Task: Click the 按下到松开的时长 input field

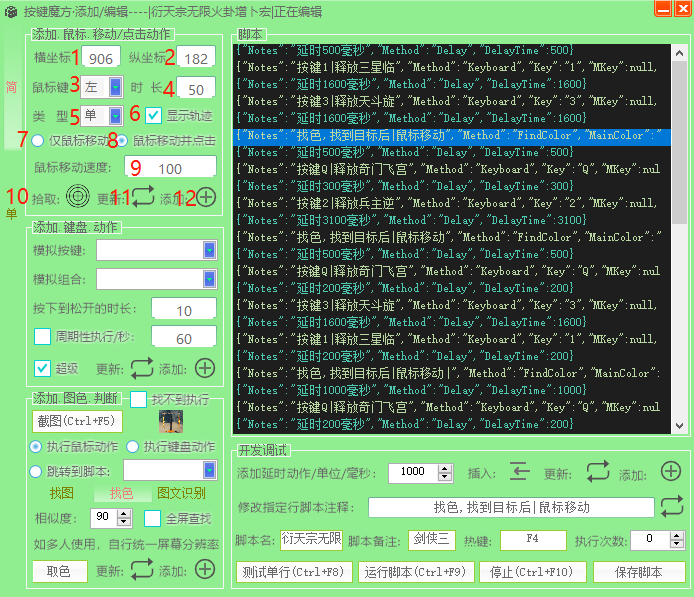Action: [184, 310]
